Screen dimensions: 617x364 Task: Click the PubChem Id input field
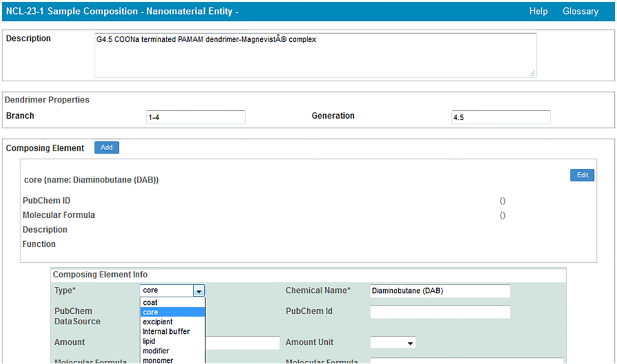pos(440,312)
